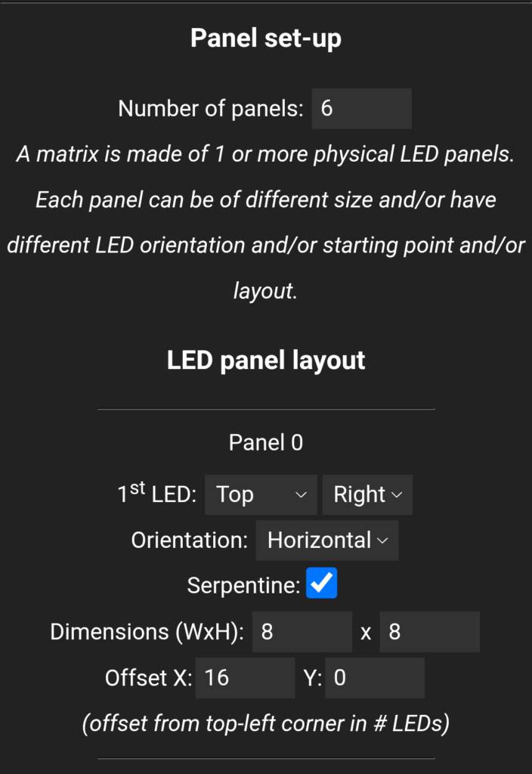
Task: Click the Offset Y input showing 0
Action: pyautogui.click(x=375, y=678)
